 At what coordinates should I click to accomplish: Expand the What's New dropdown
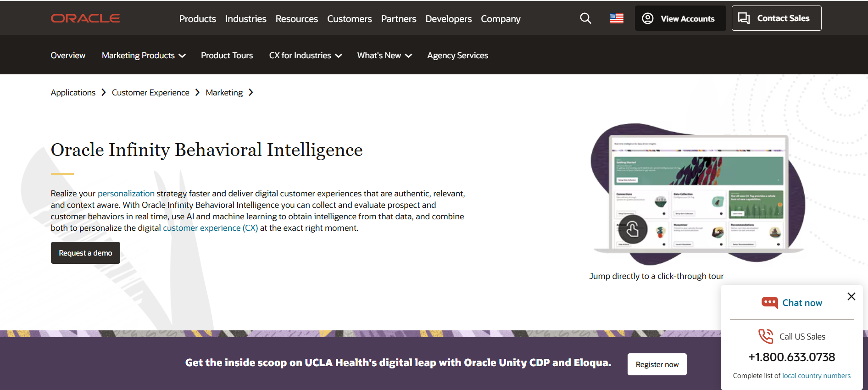point(384,56)
